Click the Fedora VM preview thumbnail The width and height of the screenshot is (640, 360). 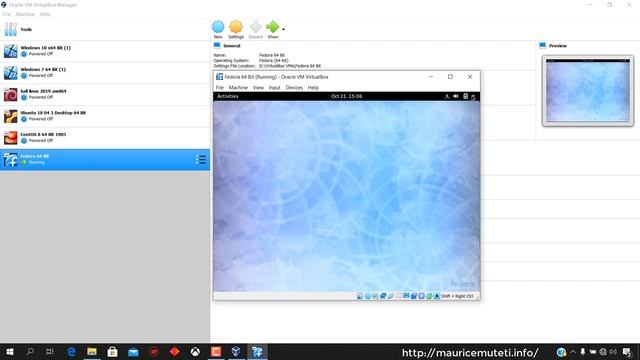point(588,91)
